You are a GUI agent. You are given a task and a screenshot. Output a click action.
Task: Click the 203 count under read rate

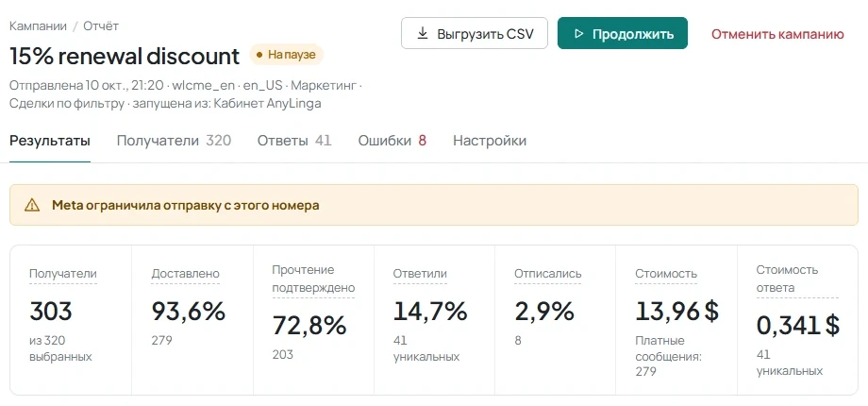pyautogui.click(x=283, y=354)
